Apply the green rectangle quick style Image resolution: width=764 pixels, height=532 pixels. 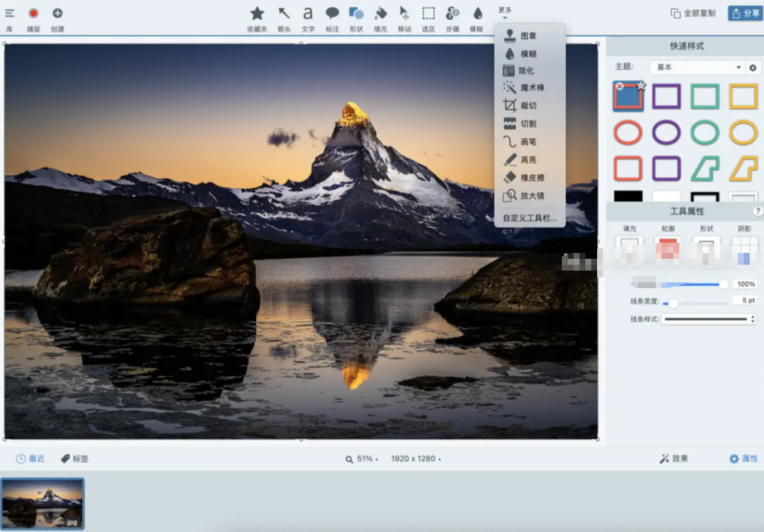coord(705,96)
